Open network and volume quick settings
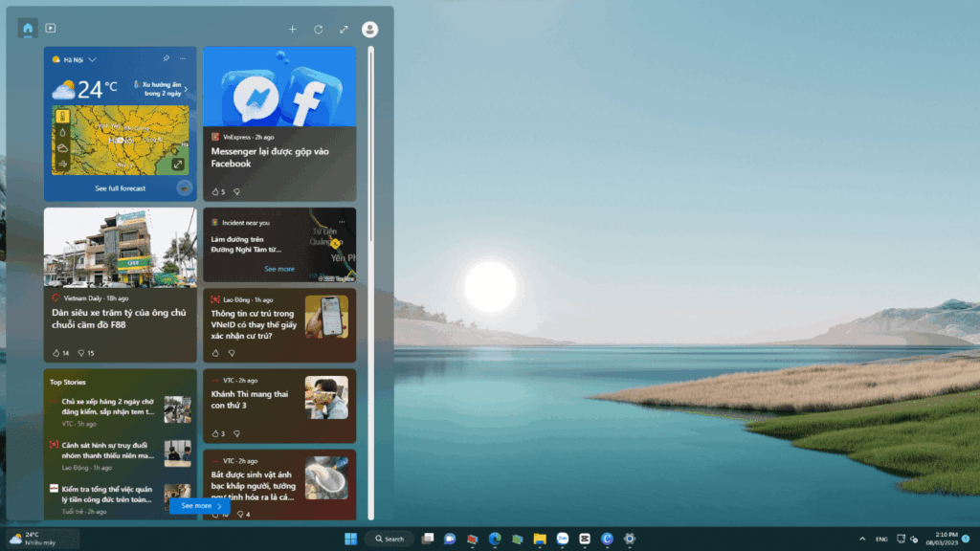Viewport: 980px width, 551px height. coord(907,539)
